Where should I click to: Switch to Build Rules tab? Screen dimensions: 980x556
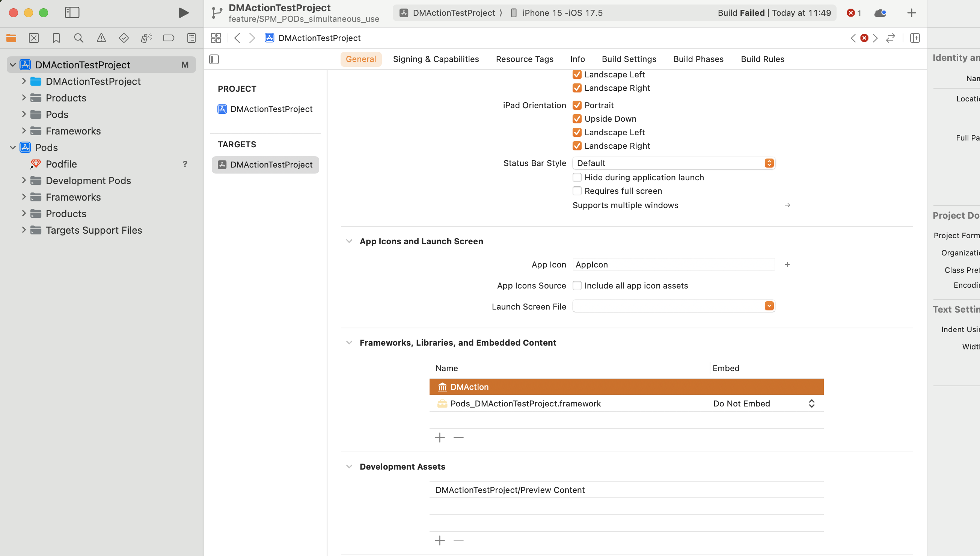(763, 59)
